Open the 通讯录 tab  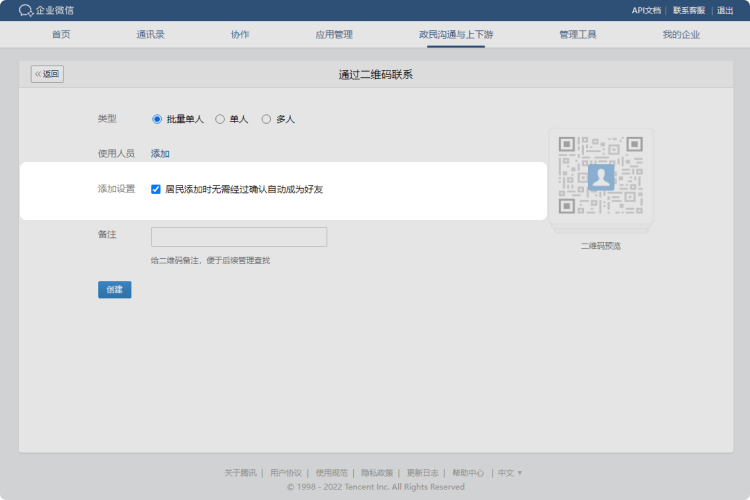(150, 34)
